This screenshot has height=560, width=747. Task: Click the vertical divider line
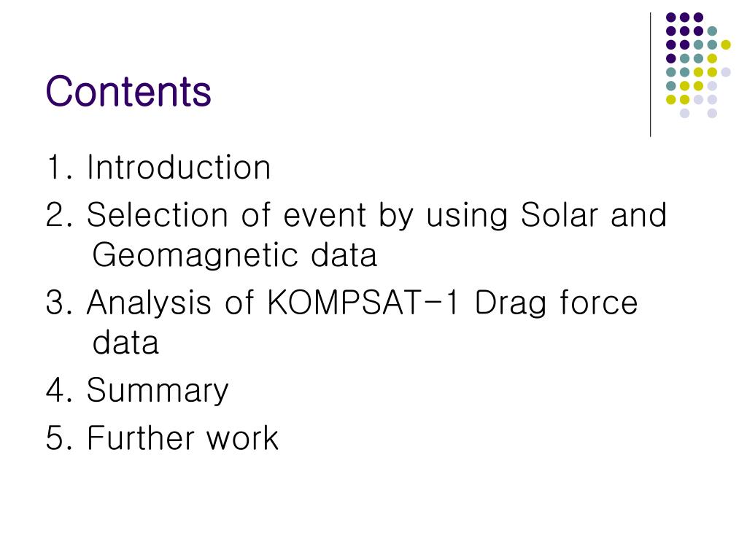pos(650,75)
